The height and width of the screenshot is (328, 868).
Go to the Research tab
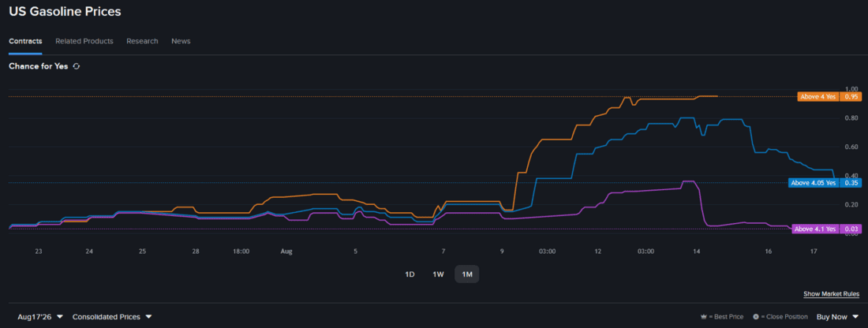pos(142,41)
